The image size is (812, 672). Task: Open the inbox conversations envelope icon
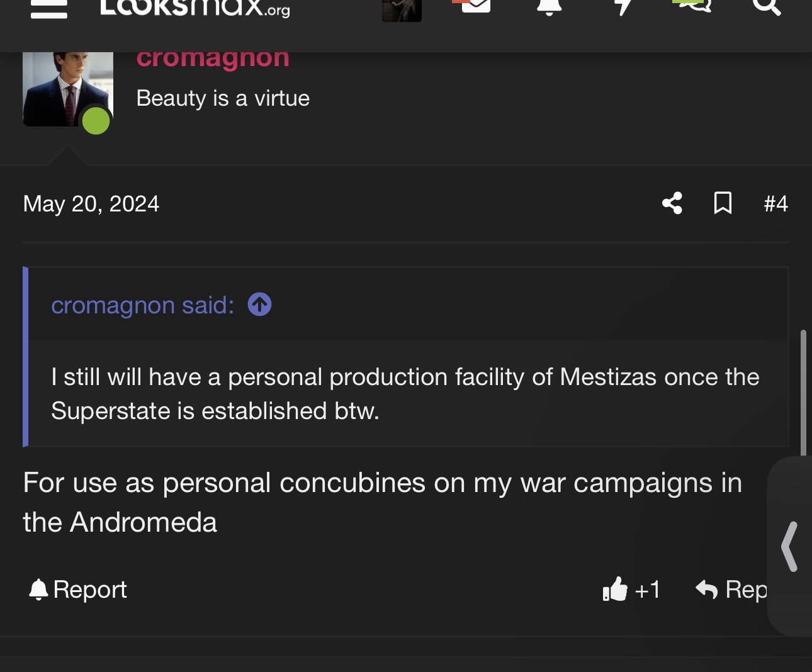pos(475,6)
